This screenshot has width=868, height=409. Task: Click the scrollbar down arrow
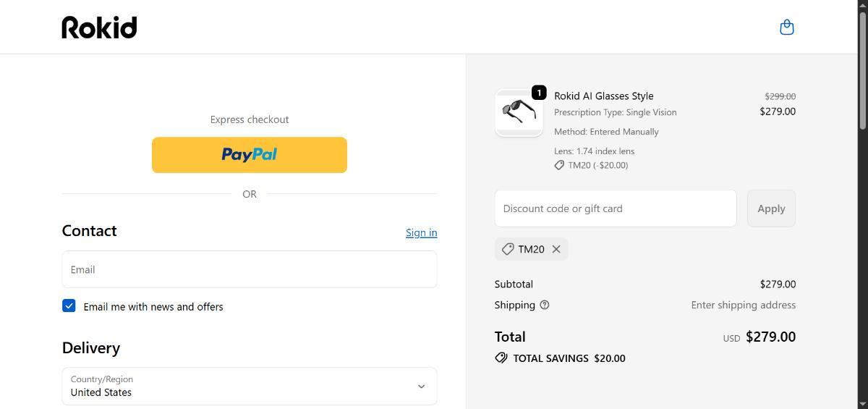tap(861, 403)
